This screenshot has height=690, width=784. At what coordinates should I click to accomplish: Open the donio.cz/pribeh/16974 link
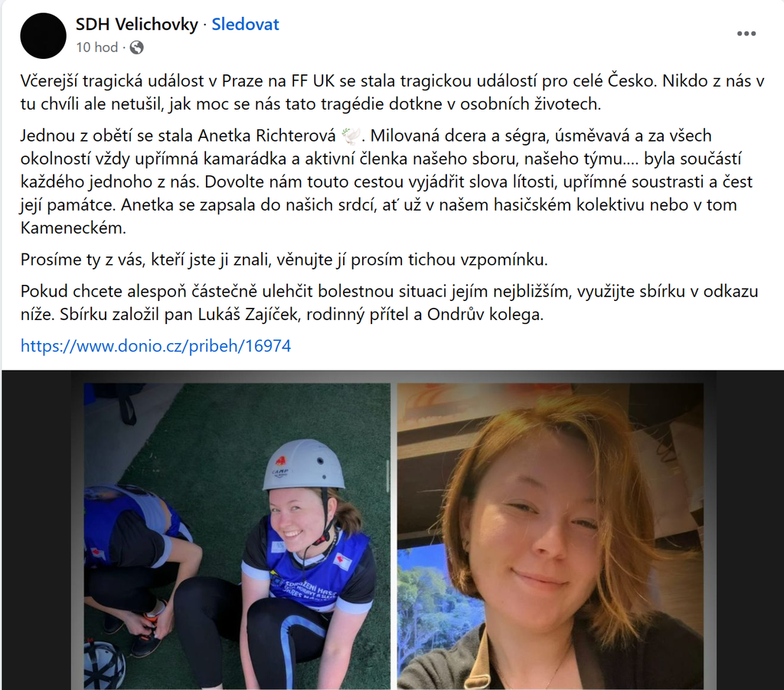(155, 346)
